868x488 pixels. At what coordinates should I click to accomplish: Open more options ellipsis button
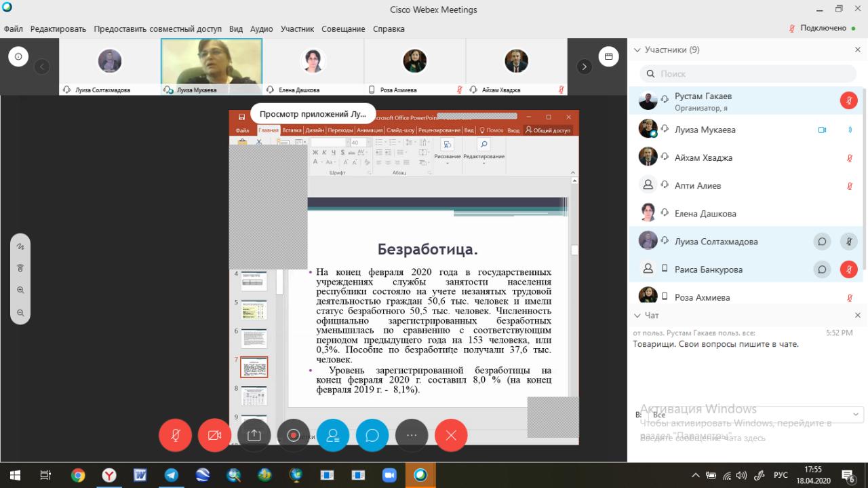point(412,436)
